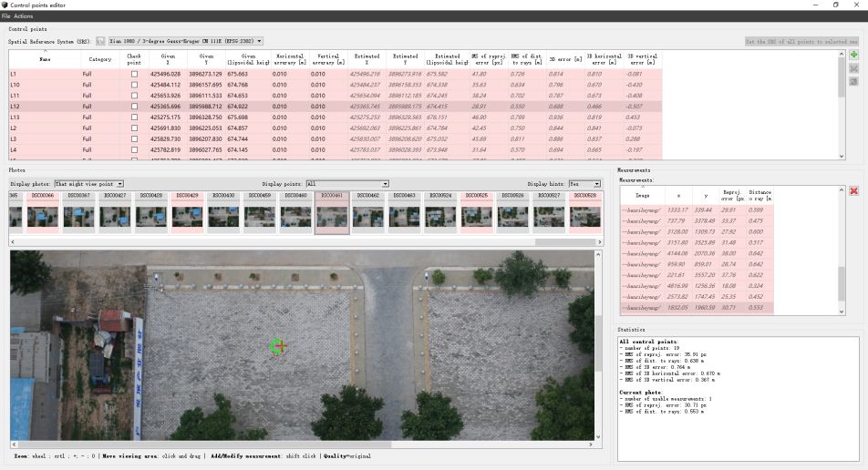This screenshot has height=470, width=868.
Task: Click the edit control point icon
Action: pyautogui.click(x=853, y=69)
